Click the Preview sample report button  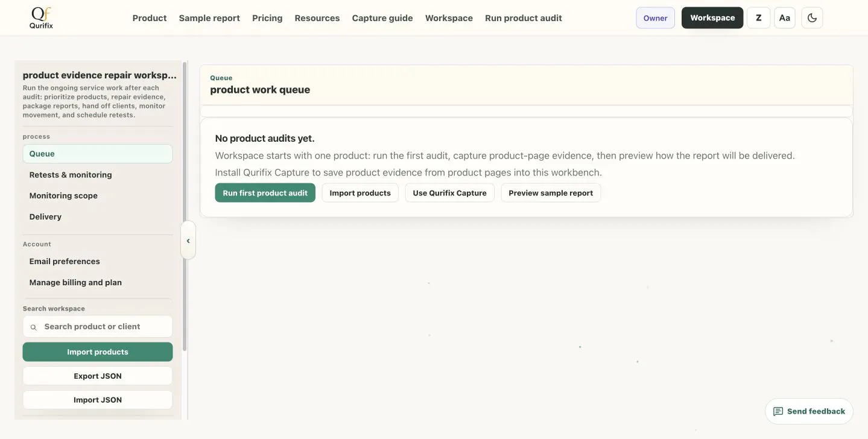[x=551, y=193]
